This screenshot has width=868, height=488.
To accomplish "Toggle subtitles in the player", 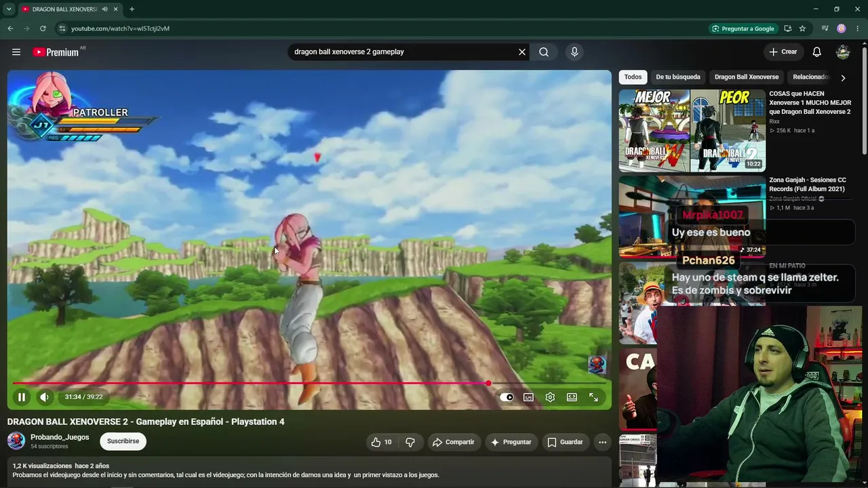I will coord(528,397).
